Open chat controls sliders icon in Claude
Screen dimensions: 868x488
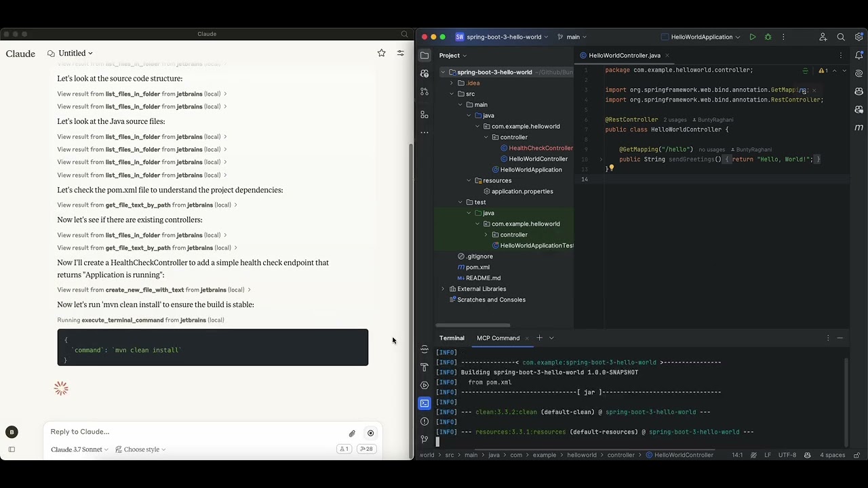point(400,53)
